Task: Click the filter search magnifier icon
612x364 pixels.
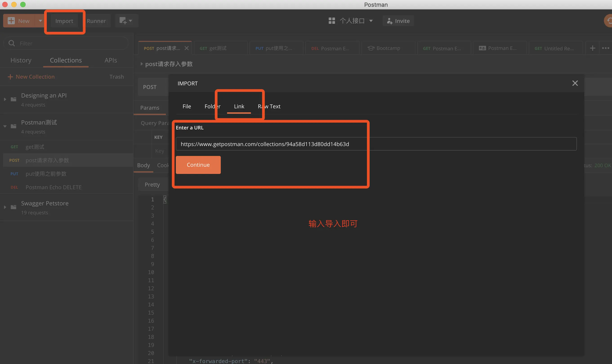Action: (11, 43)
